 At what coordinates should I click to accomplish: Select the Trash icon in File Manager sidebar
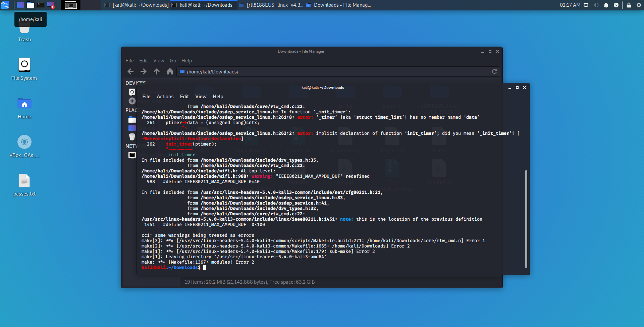(x=132, y=137)
